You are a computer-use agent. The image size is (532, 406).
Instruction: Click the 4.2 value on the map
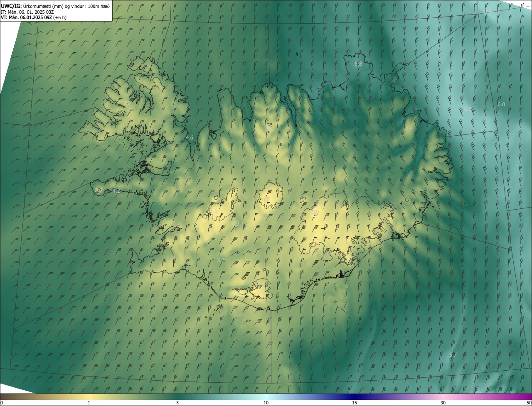coord(116,191)
